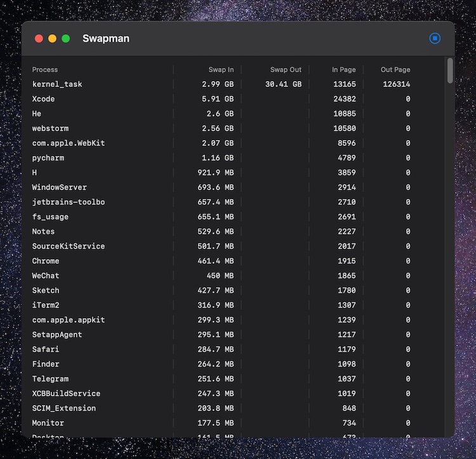Screen dimensions: 476x459
Task: Click the In Page column header
Action: (x=343, y=70)
